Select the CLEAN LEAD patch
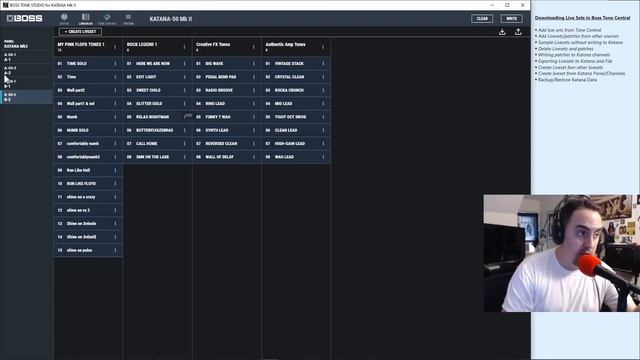This screenshot has width=640, height=360. tap(296, 130)
